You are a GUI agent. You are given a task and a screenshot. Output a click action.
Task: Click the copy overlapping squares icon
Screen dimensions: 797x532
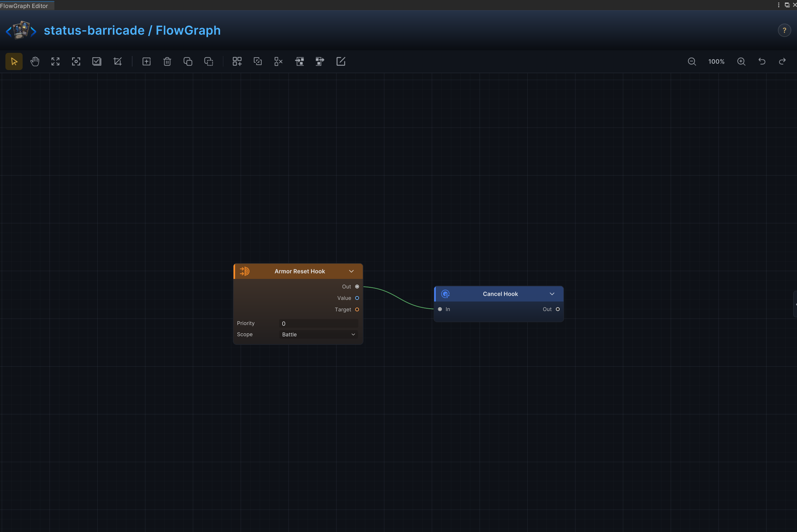point(188,61)
